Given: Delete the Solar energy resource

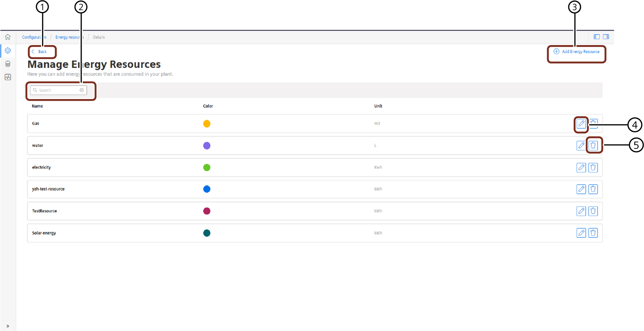Looking at the screenshot, I should coord(593,233).
